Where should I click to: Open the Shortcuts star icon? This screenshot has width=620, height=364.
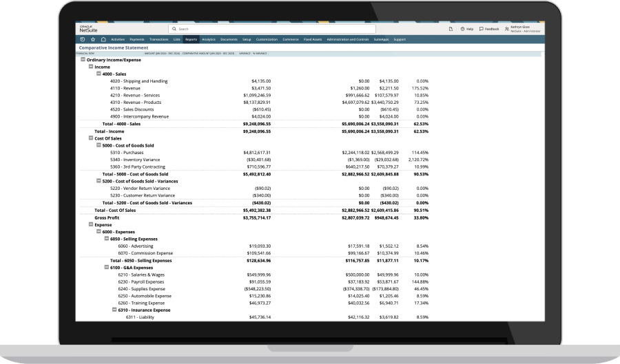(93, 39)
